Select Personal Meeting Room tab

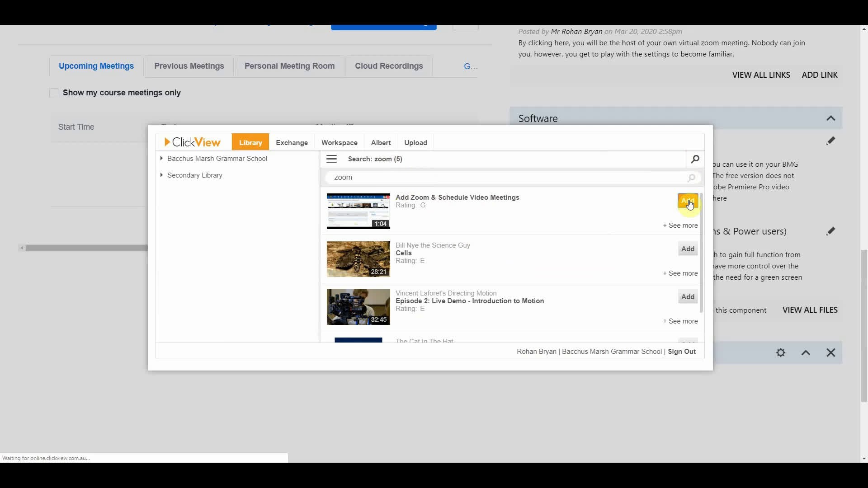click(289, 66)
